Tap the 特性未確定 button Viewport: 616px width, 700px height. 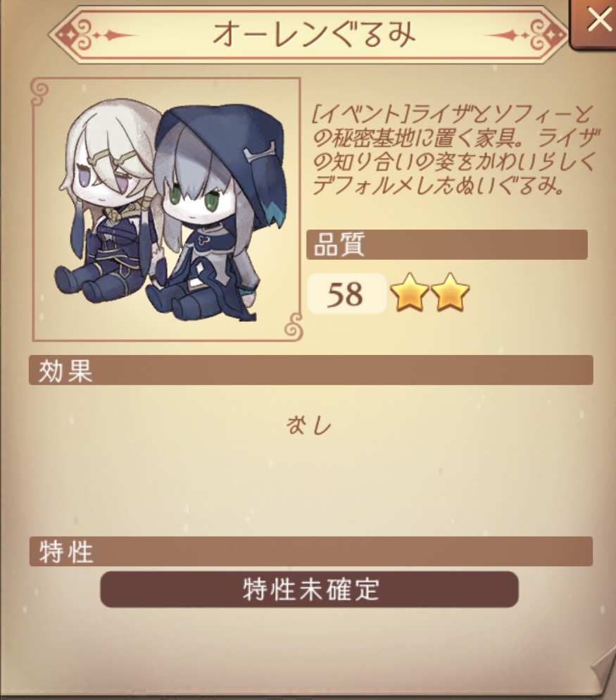(x=309, y=589)
